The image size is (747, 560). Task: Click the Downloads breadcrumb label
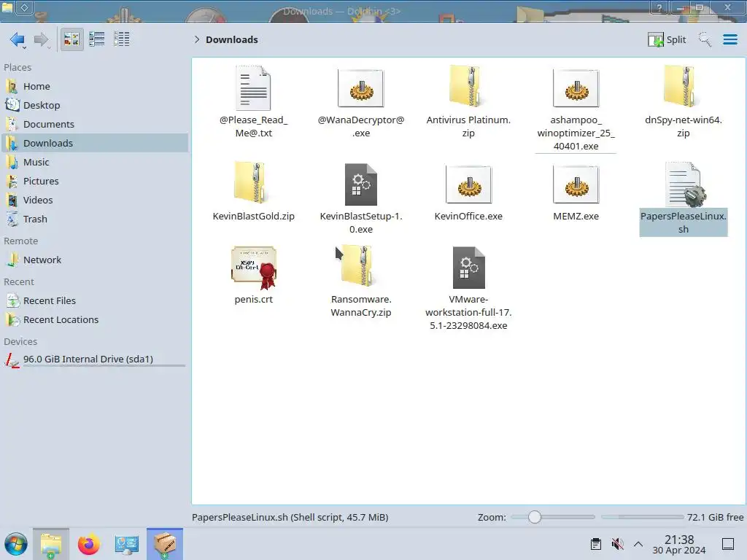[231, 39]
